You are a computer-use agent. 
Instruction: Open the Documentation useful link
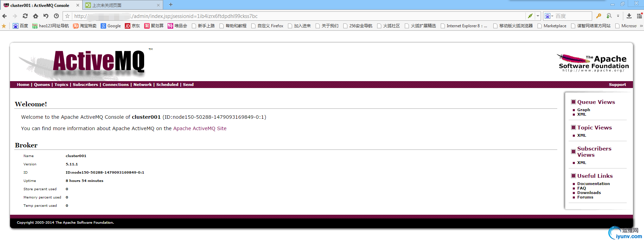click(594, 184)
